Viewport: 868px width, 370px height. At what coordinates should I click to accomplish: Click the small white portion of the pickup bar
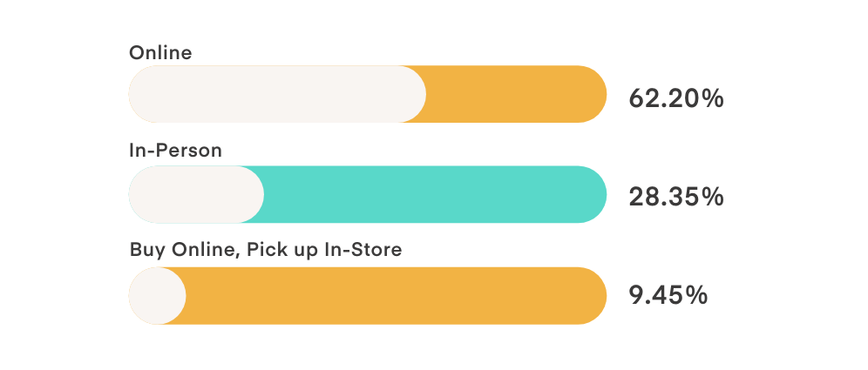(157, 296)
